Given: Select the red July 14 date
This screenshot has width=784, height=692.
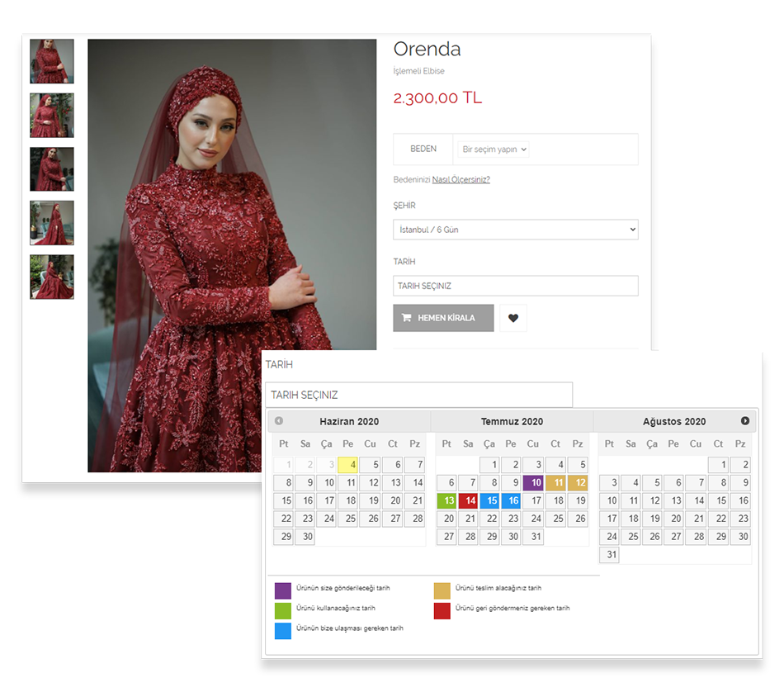Looking at the screenshot, I should pos(469,501).
